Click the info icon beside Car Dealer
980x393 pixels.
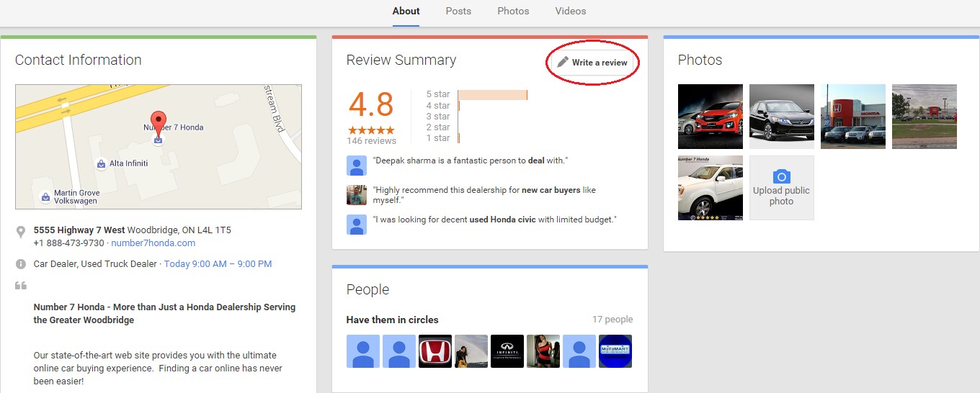[21, 264]
